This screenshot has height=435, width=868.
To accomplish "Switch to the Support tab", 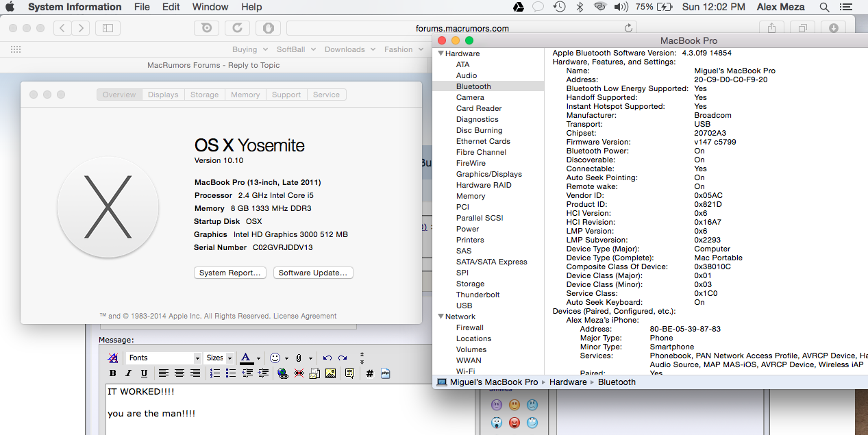I will pos(286,95).
